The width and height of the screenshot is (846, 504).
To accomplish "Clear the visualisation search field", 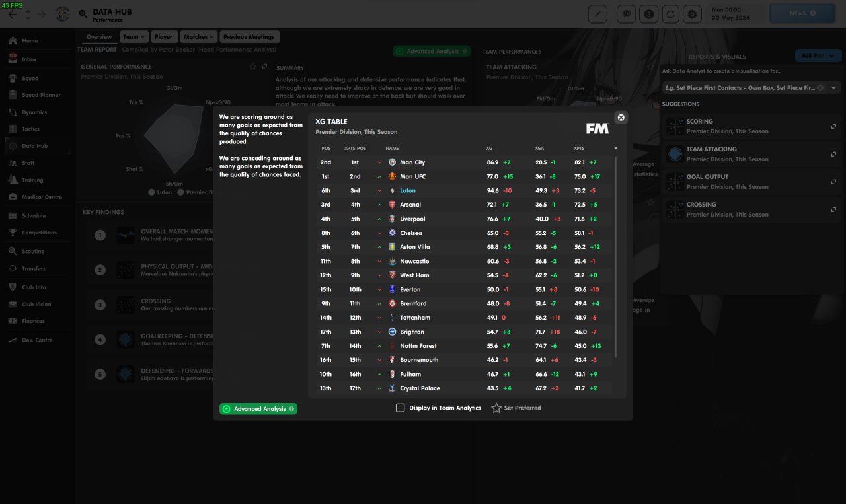I will click(x=820, y=87).
